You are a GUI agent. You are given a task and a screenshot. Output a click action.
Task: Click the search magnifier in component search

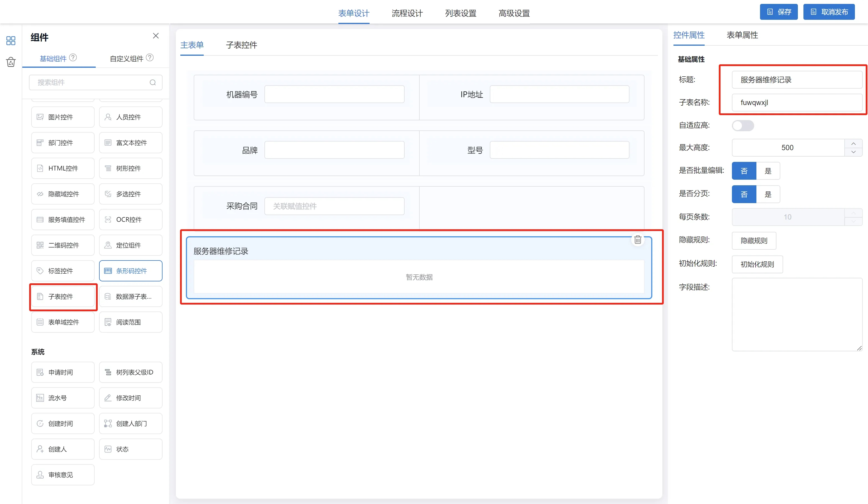(x=153, y=82)
